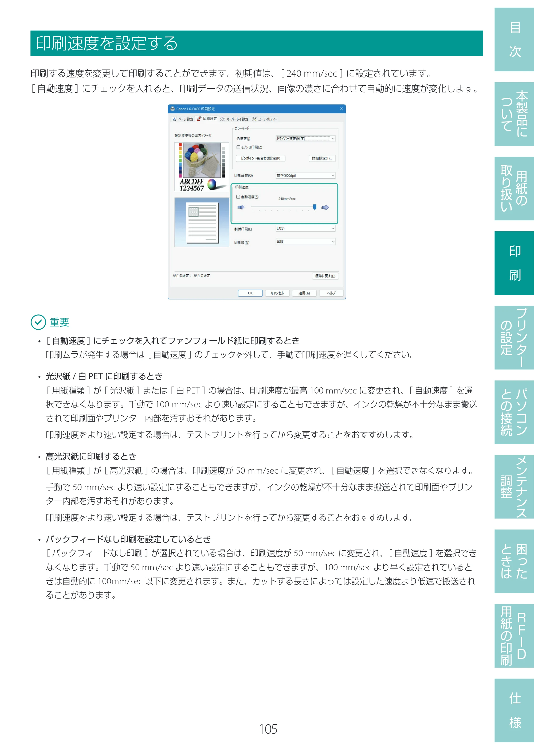
Task: Click the ピンポイント色合わせ設定 button
Action: pyautogui.click(x=261, y=158)
